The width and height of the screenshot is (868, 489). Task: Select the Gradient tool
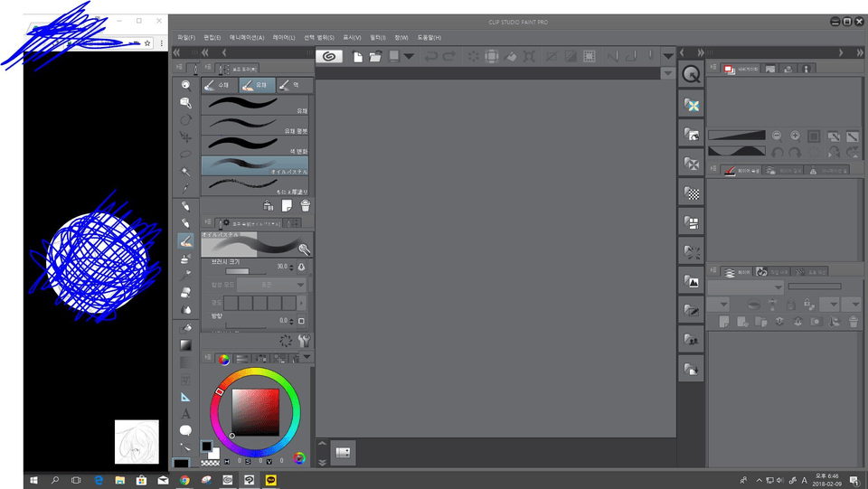pyautogui.click(x=185, y=344)
